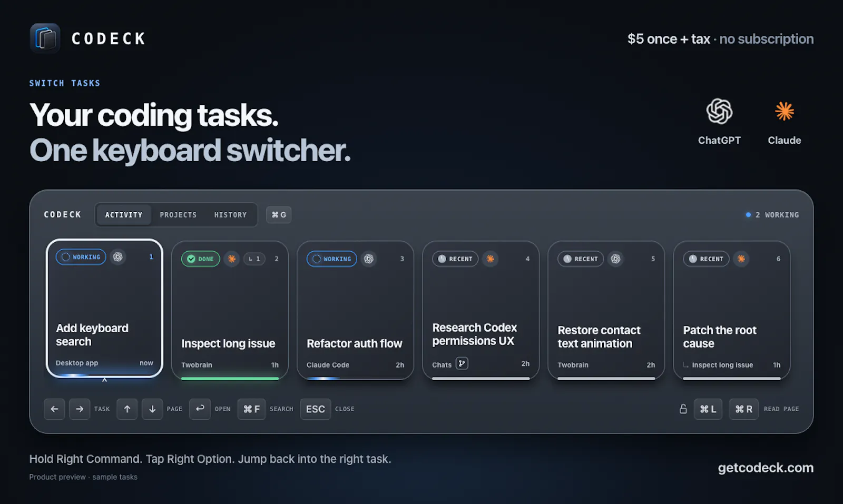Click ChatGPT icon on Refactor auth flow card

point(369,259)
